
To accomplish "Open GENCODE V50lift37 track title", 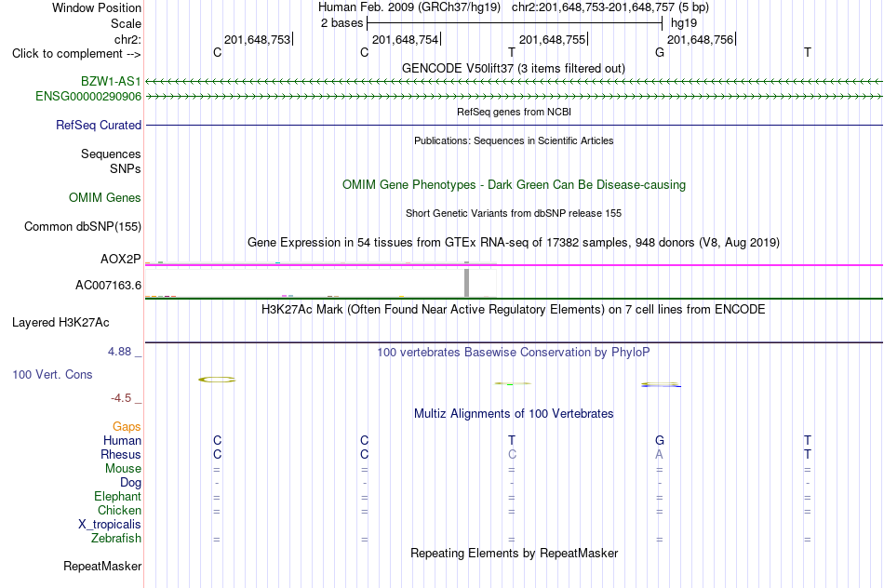I will point(513,68).
